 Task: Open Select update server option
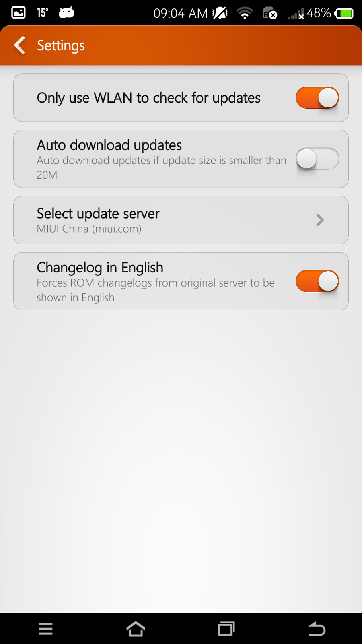click(181, 220)
